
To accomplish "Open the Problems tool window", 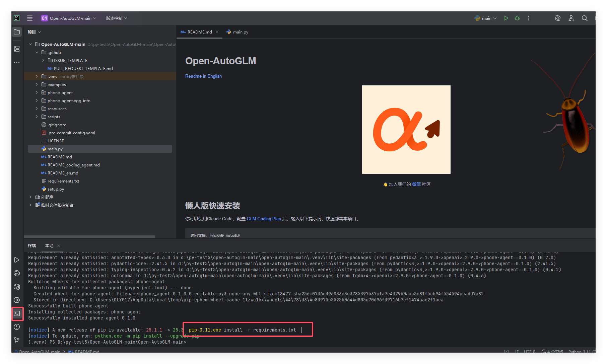I will (17, 327).
